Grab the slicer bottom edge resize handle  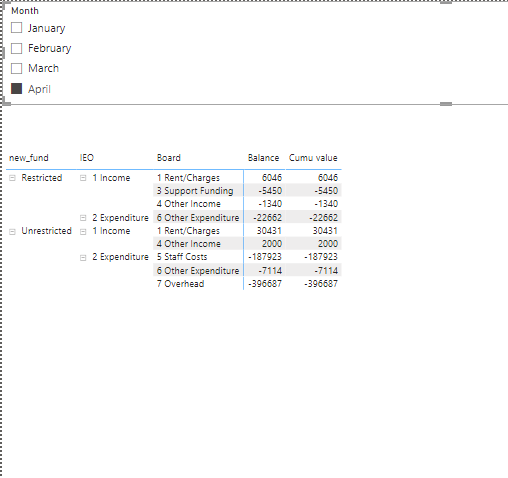(x=446, y=104)
